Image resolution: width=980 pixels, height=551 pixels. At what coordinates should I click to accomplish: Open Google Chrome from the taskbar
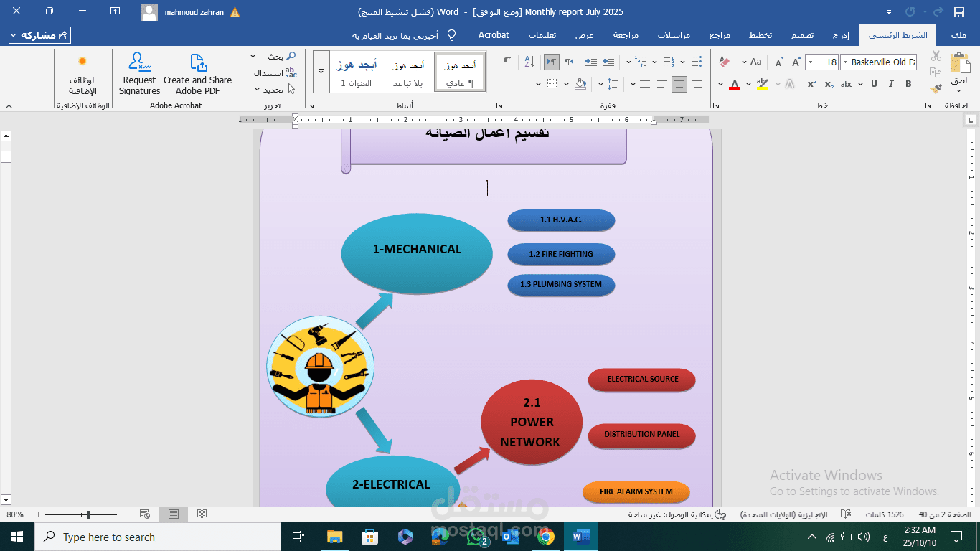point(546,537)
